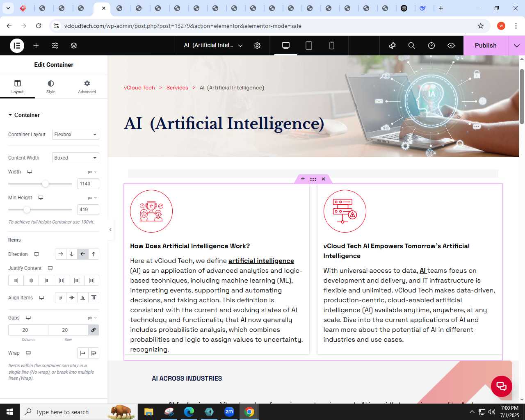Set Justify Content to Start

coord(16,281)
